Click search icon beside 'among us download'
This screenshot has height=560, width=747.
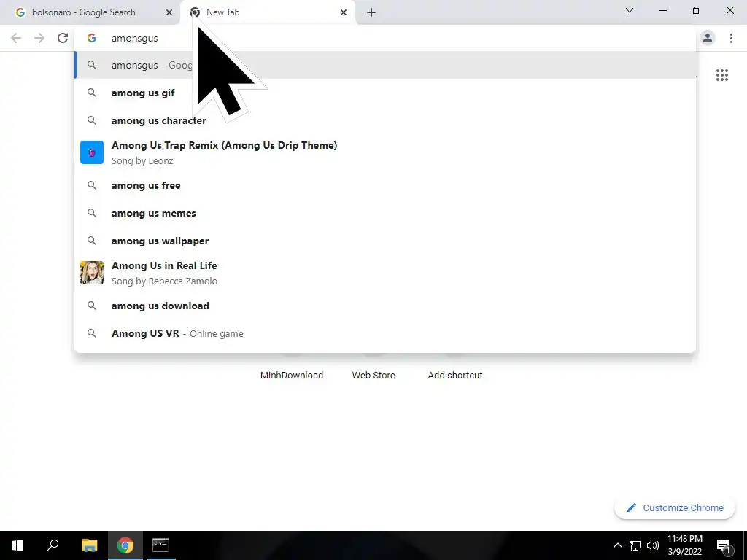[92, 306]
